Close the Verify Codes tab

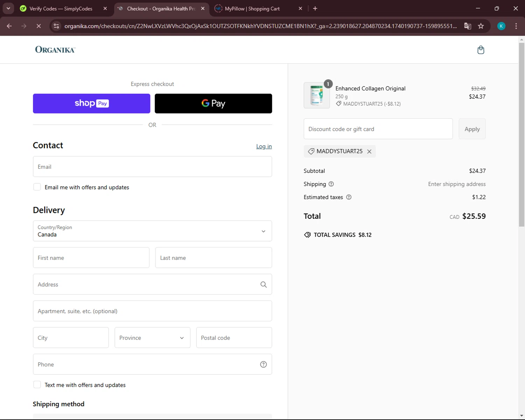[105, 8]
